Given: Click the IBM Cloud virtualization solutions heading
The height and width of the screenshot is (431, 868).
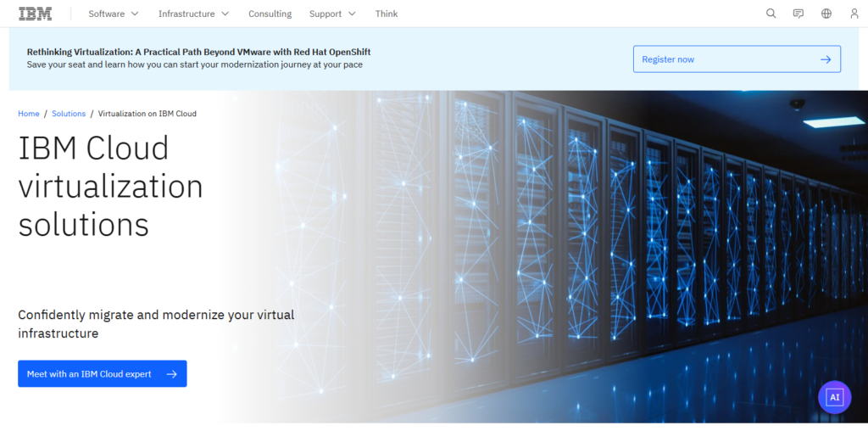Looking at the screenshot, I should [x=111, y=187].
